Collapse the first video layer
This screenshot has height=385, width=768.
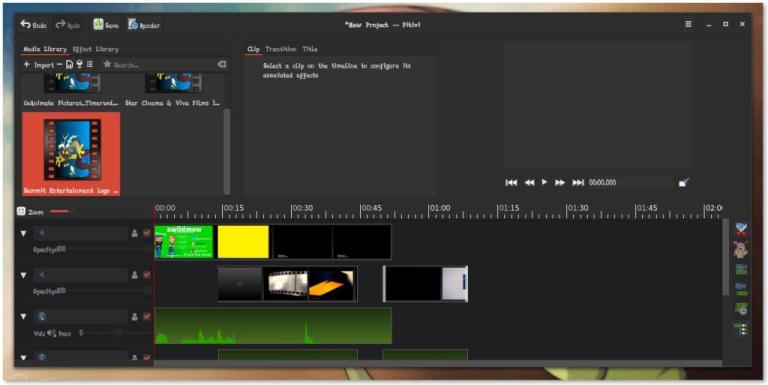click(x=23, y=234)
